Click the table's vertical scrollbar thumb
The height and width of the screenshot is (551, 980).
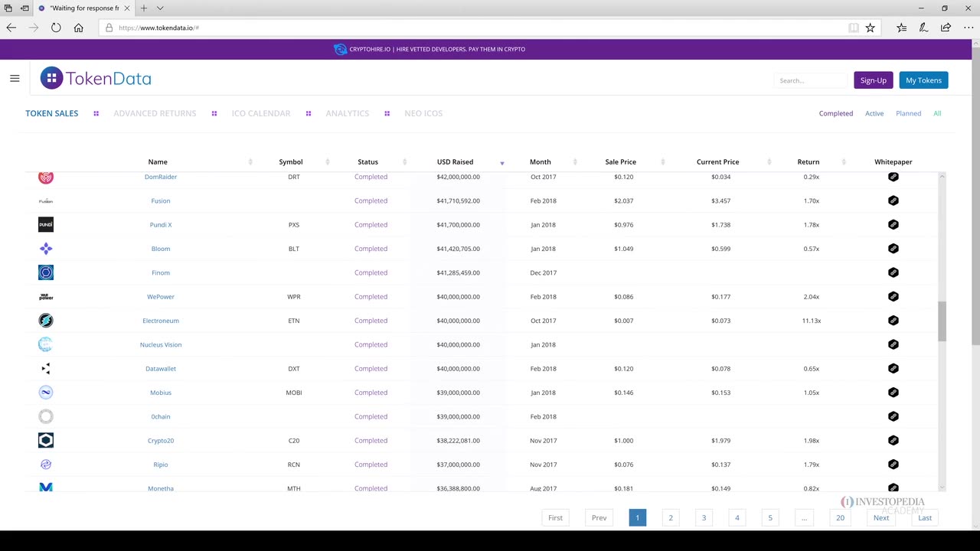(942, 321)
